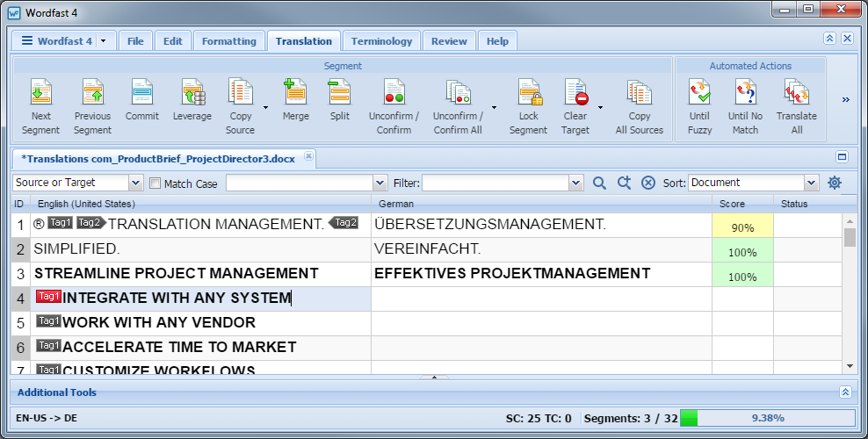Switch to the Terminology tab

381,41
